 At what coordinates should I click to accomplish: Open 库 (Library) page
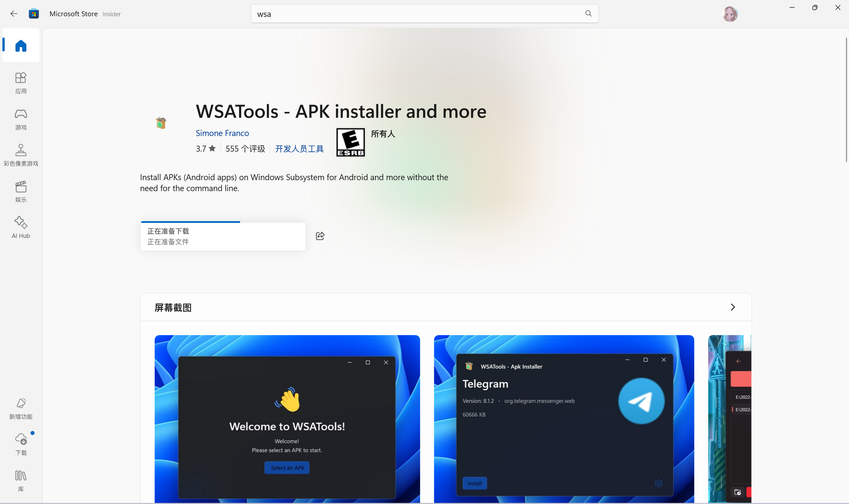click(21, 481)
